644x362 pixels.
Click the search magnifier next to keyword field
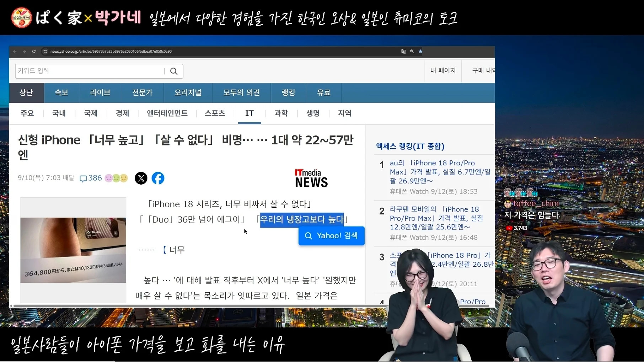pos(174,71)
